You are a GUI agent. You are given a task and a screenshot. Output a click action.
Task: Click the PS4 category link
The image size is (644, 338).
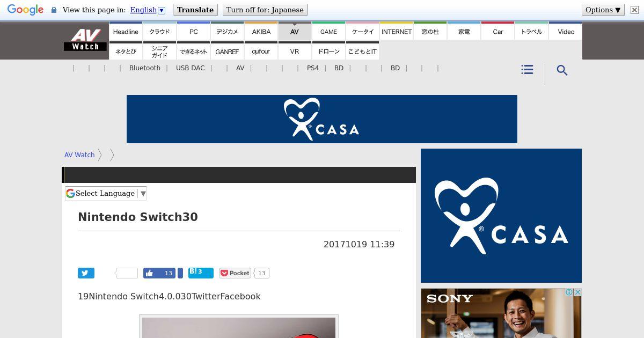pos(313,68)
